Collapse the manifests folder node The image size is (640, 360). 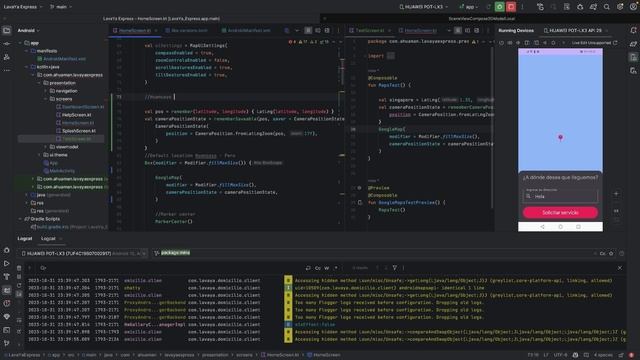coord(27,51)
